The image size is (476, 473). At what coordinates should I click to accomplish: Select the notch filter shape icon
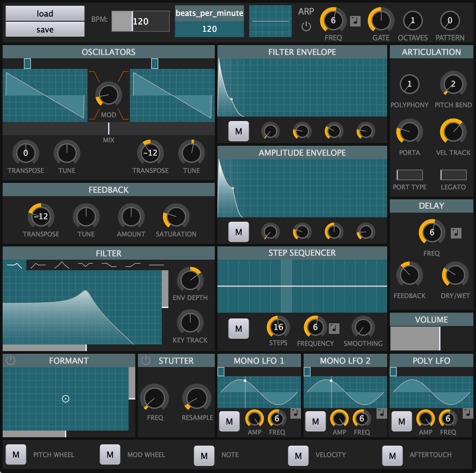[85, 265]
